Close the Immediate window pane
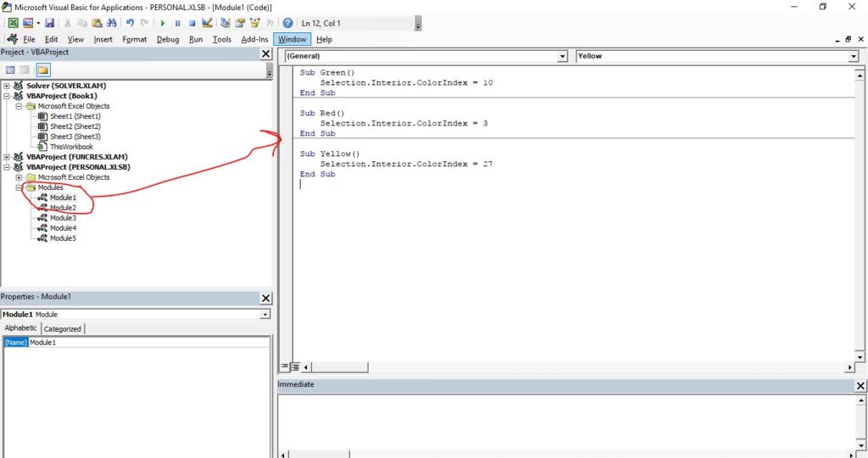 pos(860,385)
